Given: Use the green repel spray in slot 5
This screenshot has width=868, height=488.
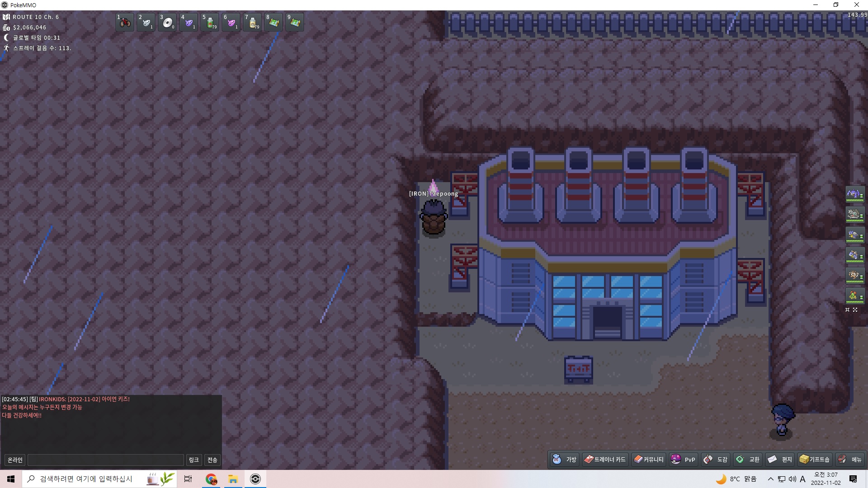Looking at the screenshot, I should (x=210, y=22).
